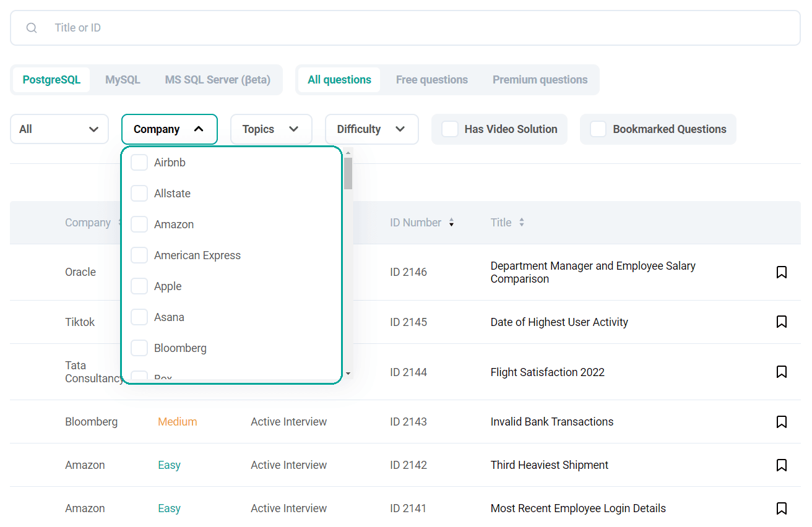Select the Premium questions tab

click(x=540, y=79)
